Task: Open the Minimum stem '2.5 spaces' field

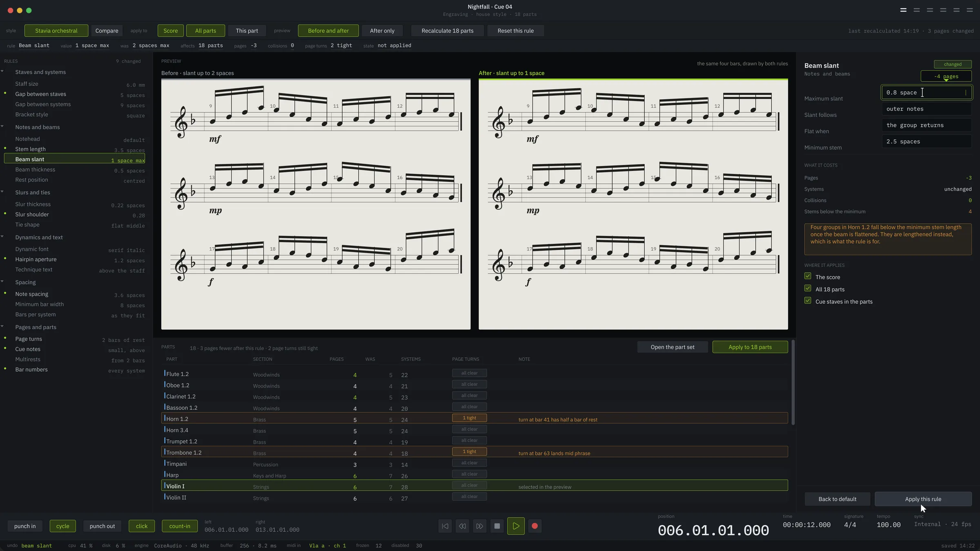Action: (927, 142)
